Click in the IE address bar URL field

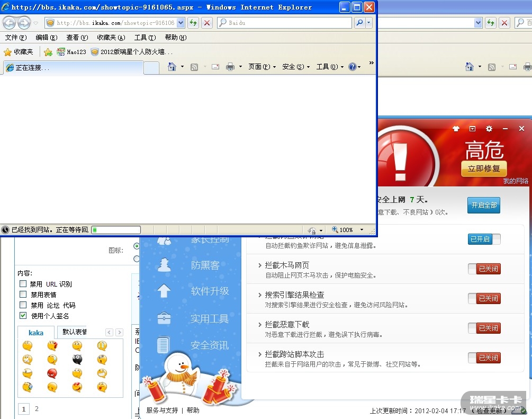(115, 23)
